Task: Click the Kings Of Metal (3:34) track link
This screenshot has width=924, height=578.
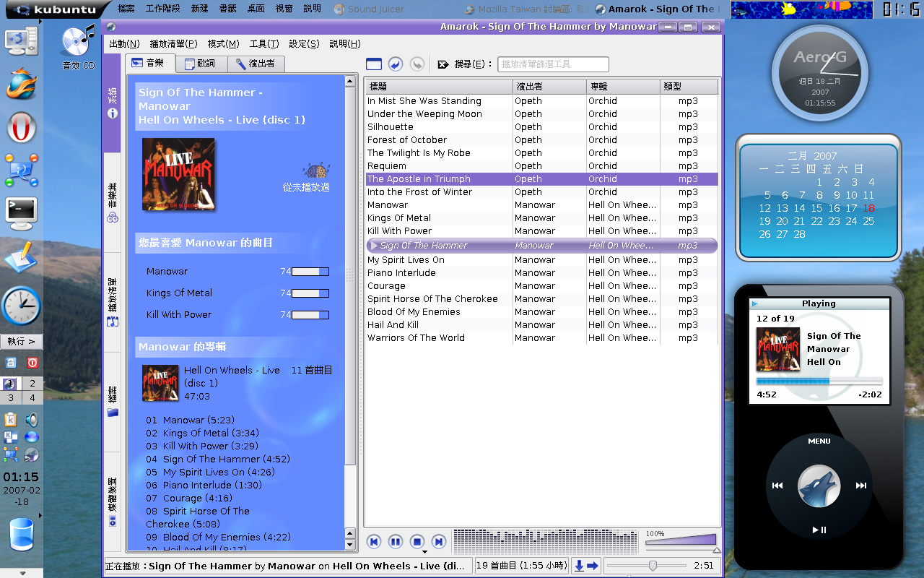Action: point(210,433)
